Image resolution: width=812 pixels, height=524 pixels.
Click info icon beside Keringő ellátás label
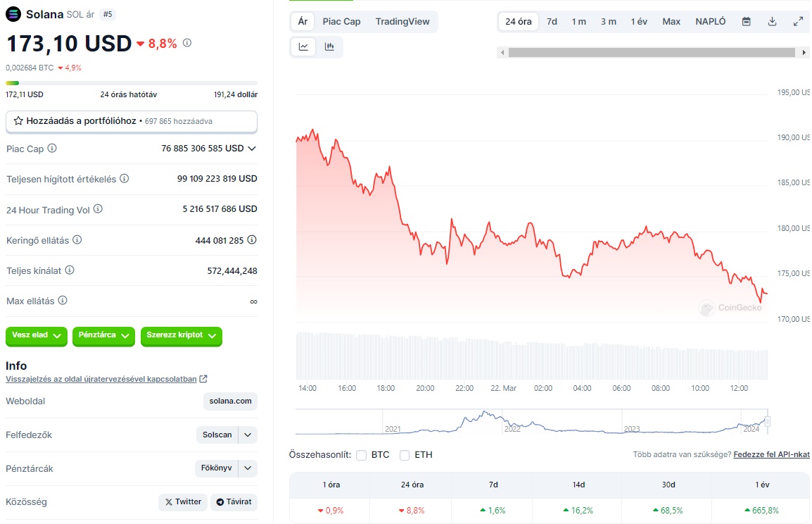(77, 240)
